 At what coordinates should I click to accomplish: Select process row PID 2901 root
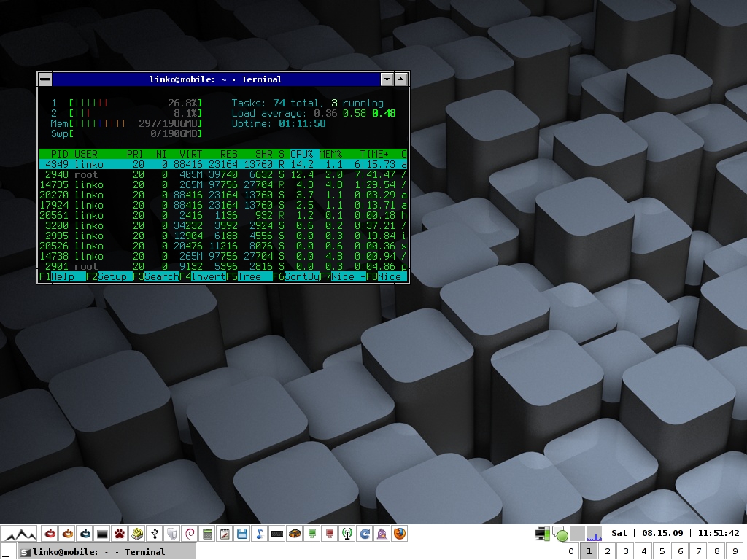[x=223, y=267]
